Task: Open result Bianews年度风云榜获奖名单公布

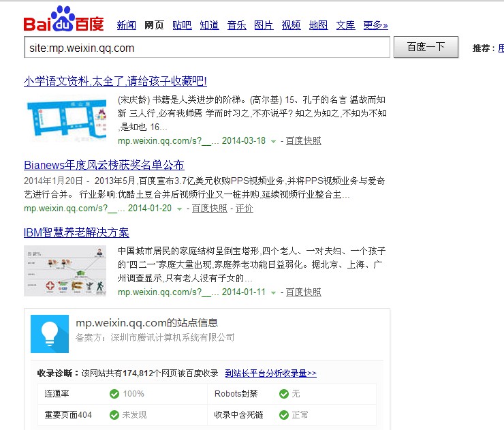Action: (104, 165)
